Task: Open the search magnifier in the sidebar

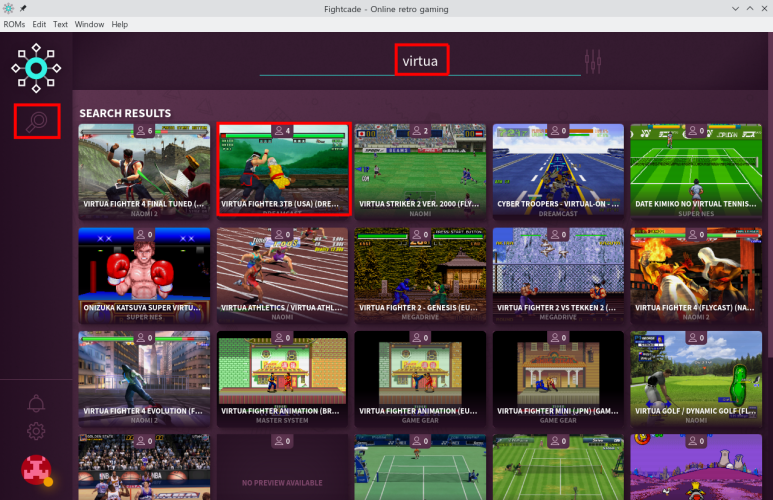Action: coord(37,121)
